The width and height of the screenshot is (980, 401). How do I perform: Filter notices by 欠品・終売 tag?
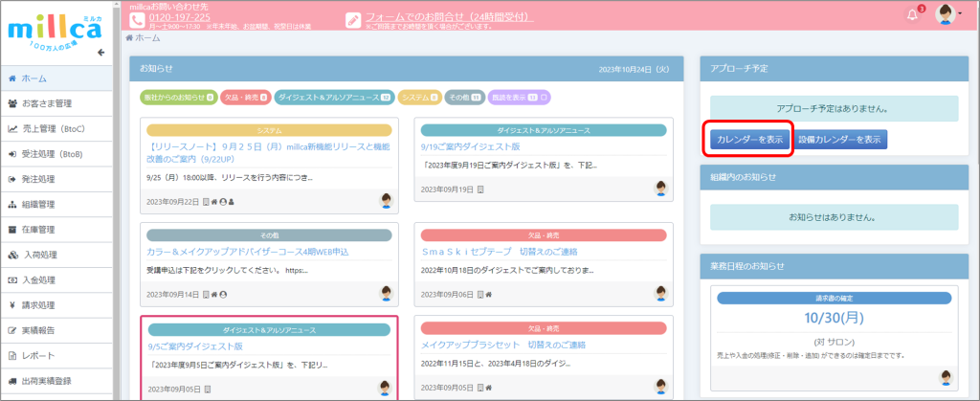point(244,97)
